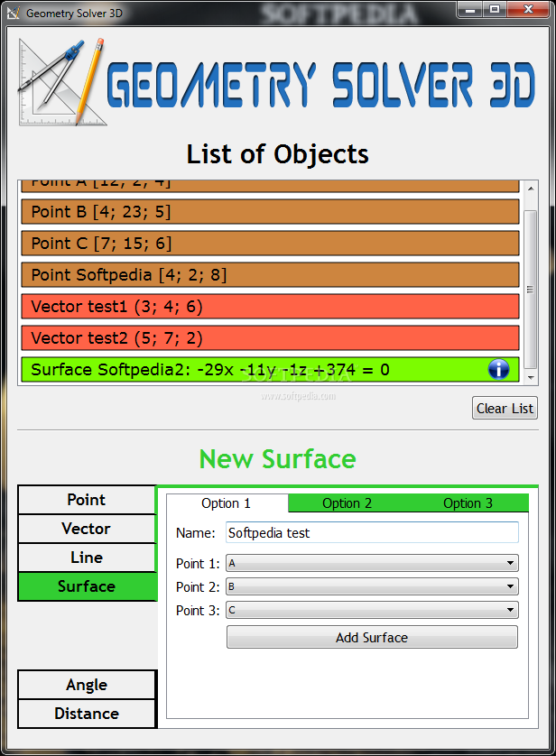Select Point B [4; 23; 5] row
The image size is (556, 756).
pyautogui.click(x=270, y=212)
